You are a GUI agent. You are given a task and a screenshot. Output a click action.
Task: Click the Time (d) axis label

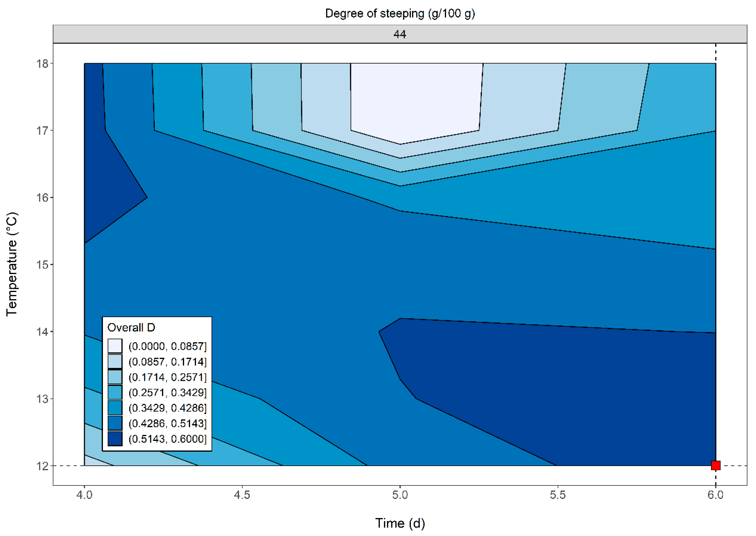pyautogui.click(x=400, y=523)
